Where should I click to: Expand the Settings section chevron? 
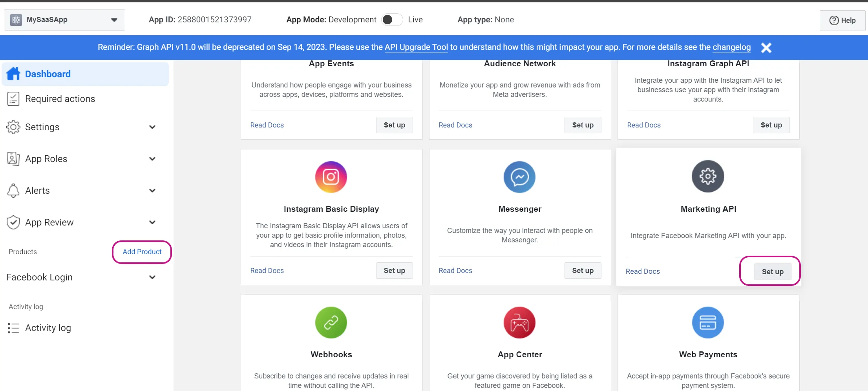pos(152,127)
